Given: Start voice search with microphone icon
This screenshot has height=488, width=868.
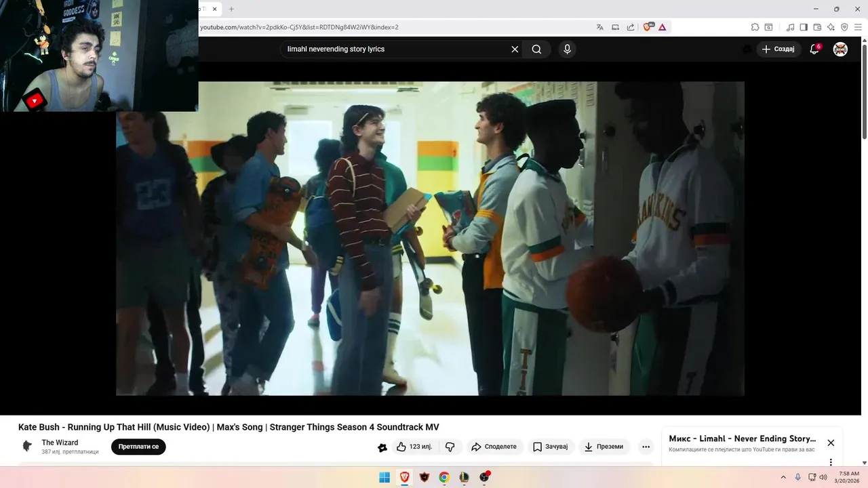Looking at the screenshot, I should tap(567, 49).
